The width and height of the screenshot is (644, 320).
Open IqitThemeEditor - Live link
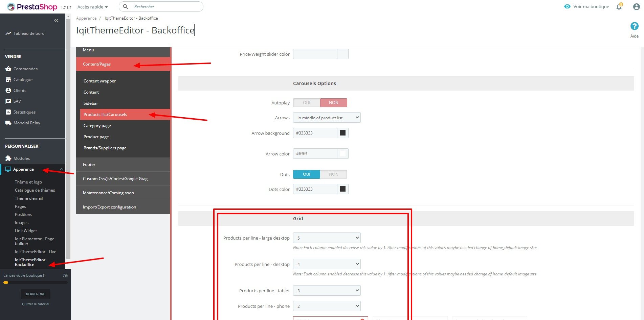point(36,252)
